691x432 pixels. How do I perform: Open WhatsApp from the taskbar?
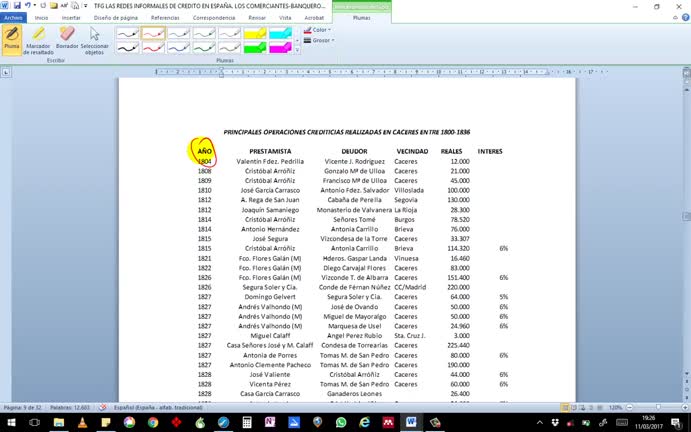tap(341, 423)
